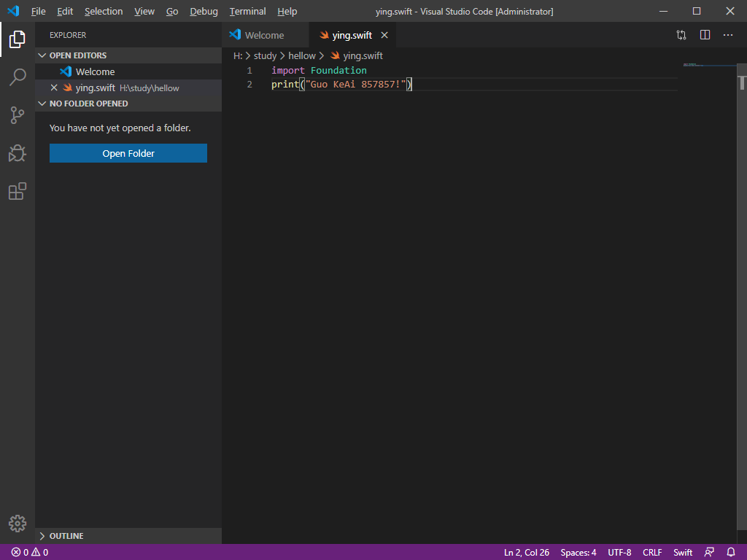Image resolution: width=747 pixels, height=560 pixels.
Task: Select the ying.swift editor tab
Action: coord(352,35)
